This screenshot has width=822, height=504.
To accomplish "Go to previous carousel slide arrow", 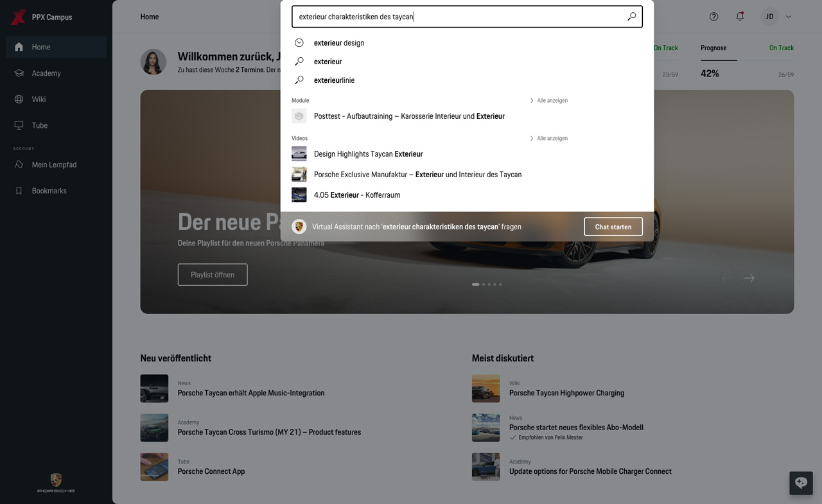I will 726,278.
